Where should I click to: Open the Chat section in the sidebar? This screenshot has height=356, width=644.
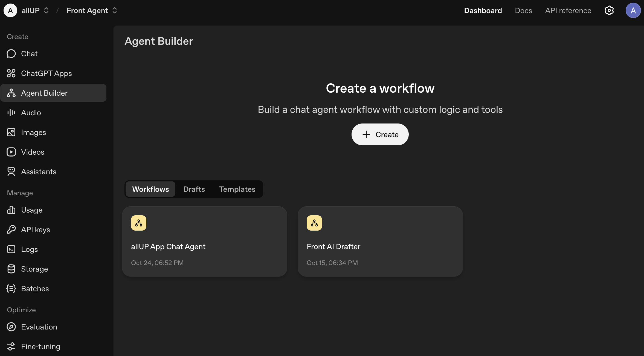click(29, 54)
